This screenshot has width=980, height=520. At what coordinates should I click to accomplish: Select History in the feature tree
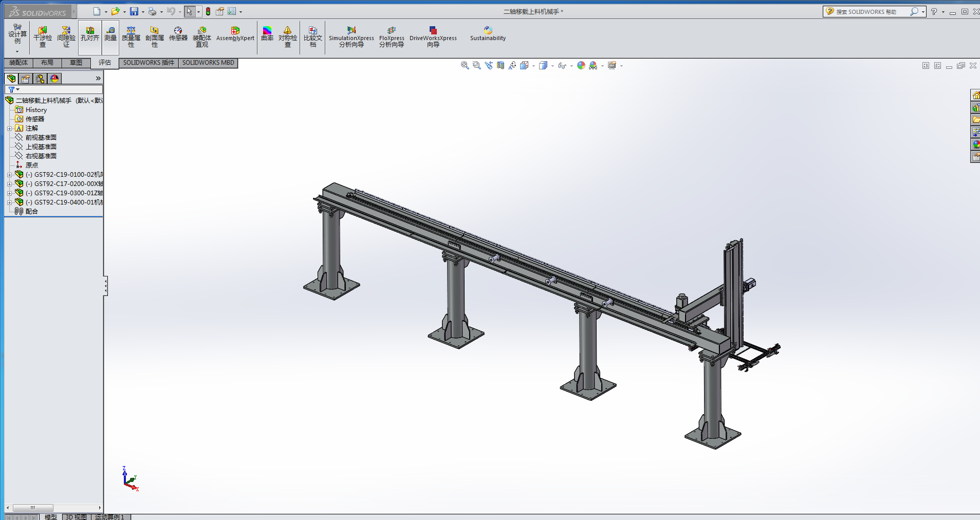click(x=36, y=110)
